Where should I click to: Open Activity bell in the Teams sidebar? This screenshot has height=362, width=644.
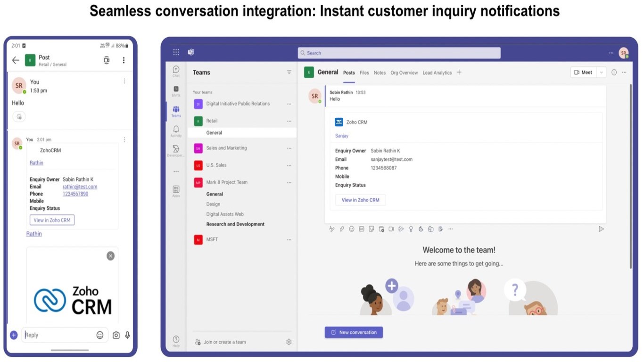coord(176,131)
